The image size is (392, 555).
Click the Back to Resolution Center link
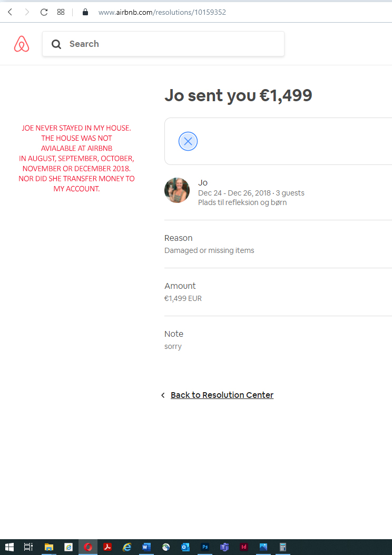[x=222, y=395]
